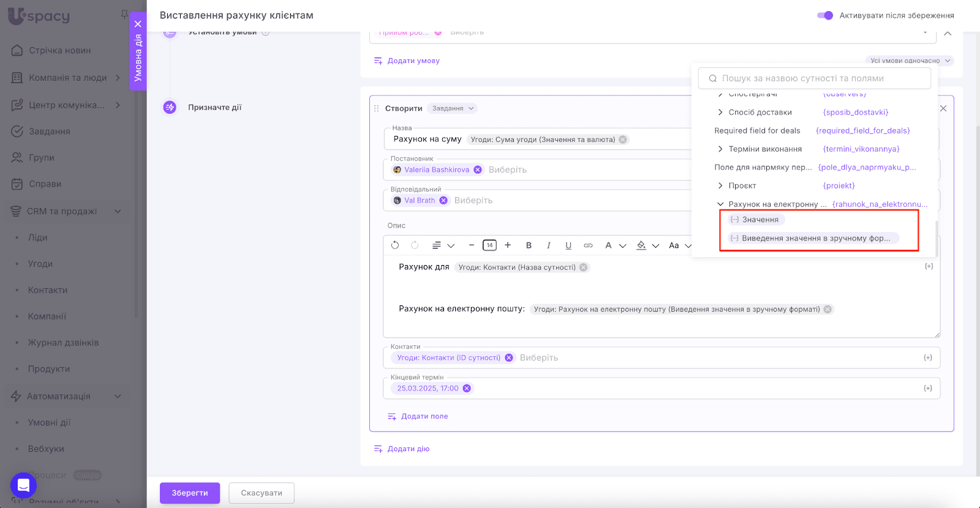Image resolution: width=980 pixels, height=508 pixels.
Task: Open the Завдання type dropdown
Action: 453,108
